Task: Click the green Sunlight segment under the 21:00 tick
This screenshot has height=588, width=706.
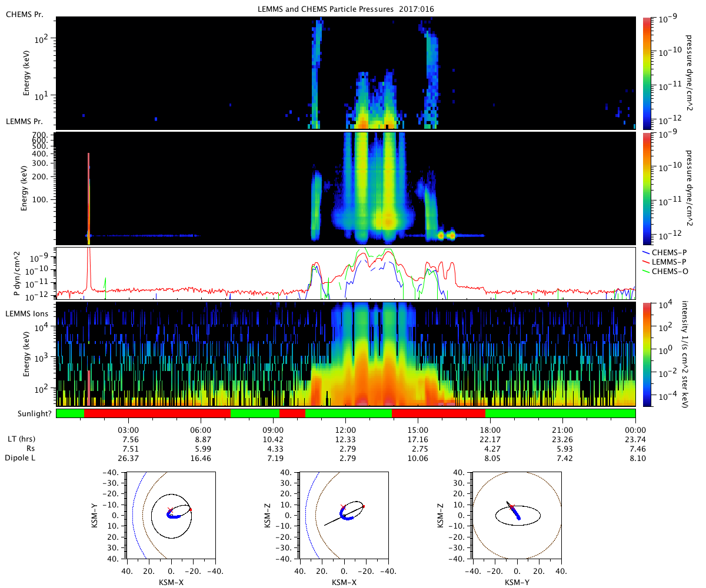Action: [560, 413]
